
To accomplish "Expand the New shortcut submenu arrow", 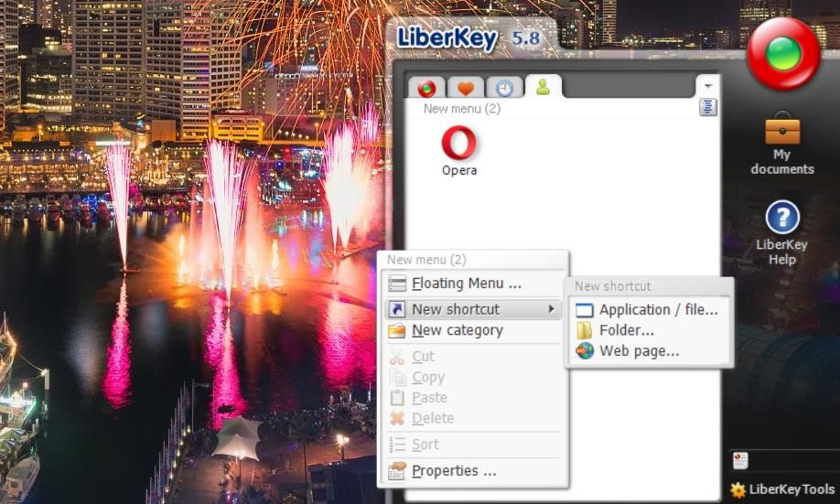I will 552,309.
